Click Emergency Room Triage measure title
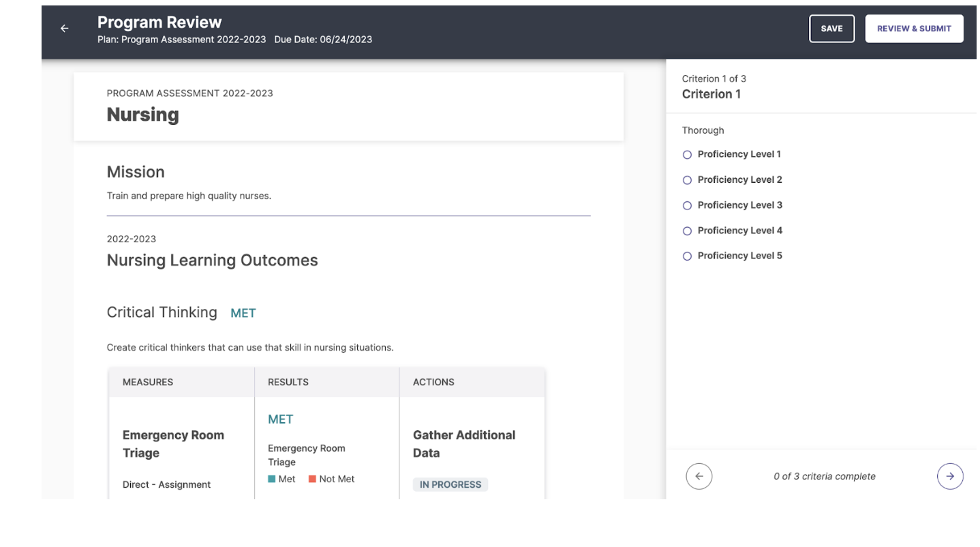 (x=173, y=444)
